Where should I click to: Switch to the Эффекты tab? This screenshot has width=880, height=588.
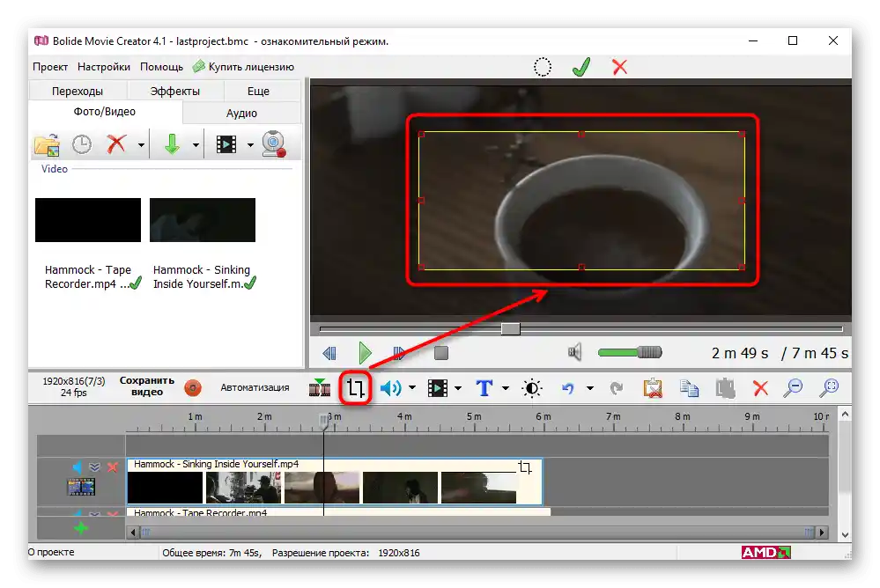(x=175, y=91)
